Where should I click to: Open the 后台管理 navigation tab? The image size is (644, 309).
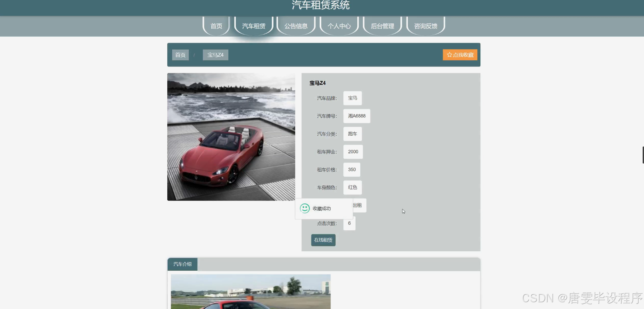[x=382, y=26]
